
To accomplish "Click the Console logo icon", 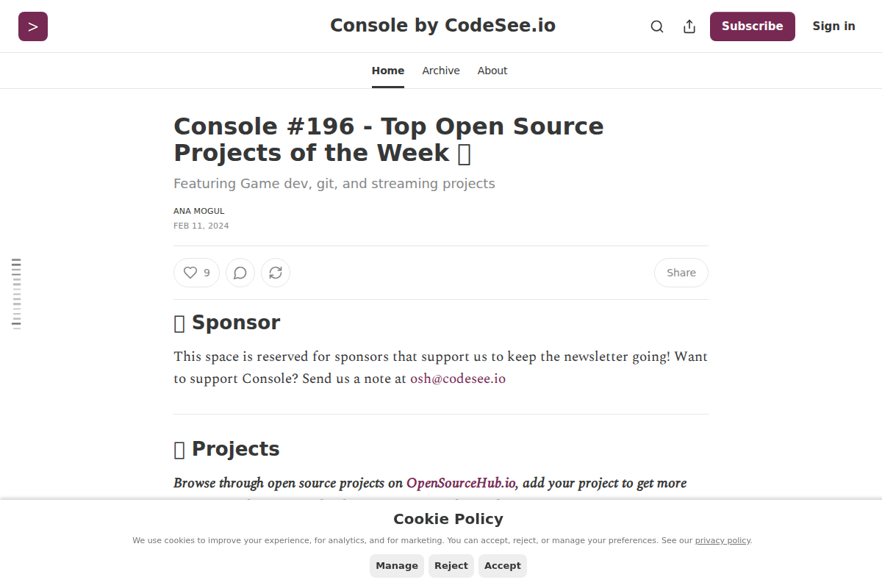I will [x=33, y=26].
